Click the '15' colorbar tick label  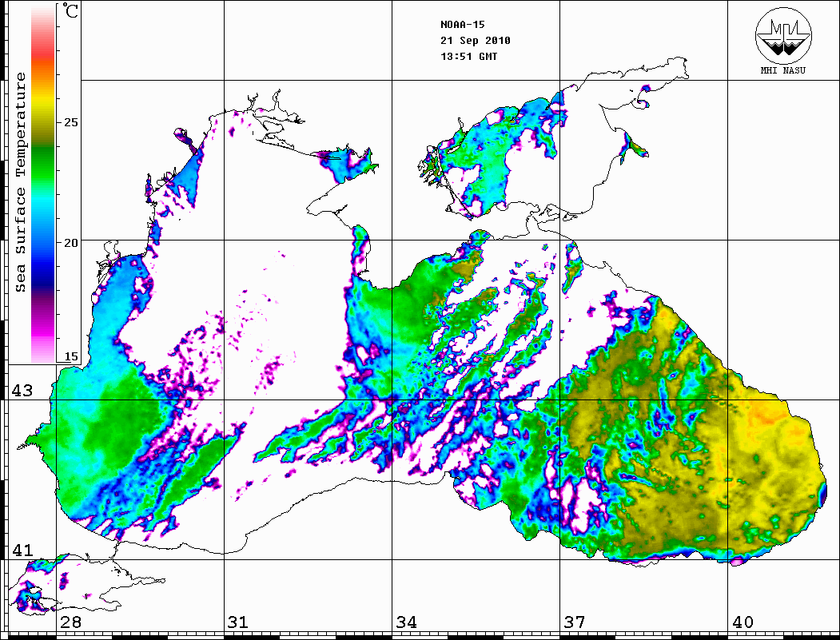[70, 356]
